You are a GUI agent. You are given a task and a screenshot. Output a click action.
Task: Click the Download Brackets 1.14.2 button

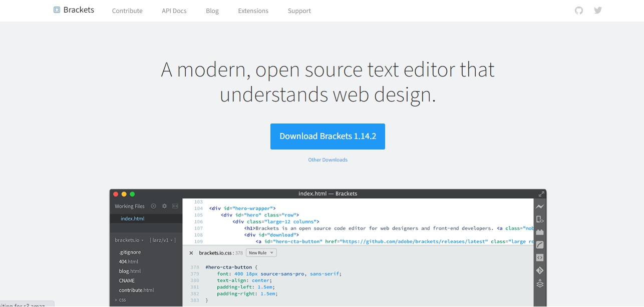point(328,136)
